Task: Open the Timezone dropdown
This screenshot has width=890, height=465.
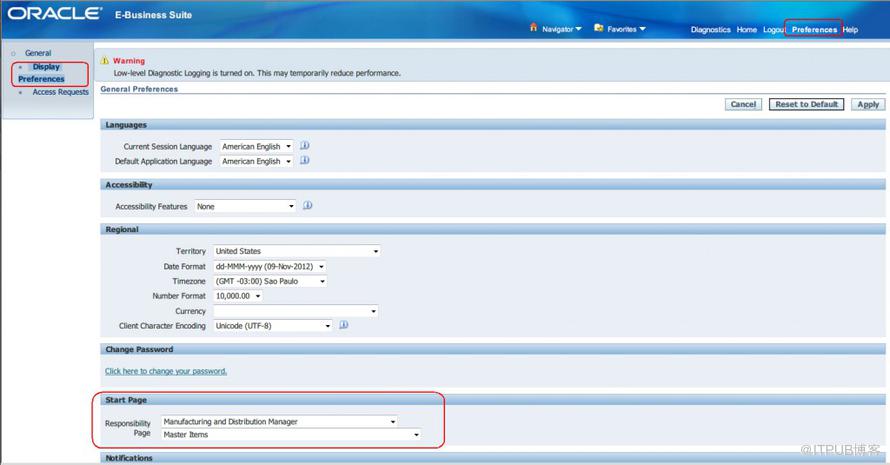Action: [x=269, y=282]
